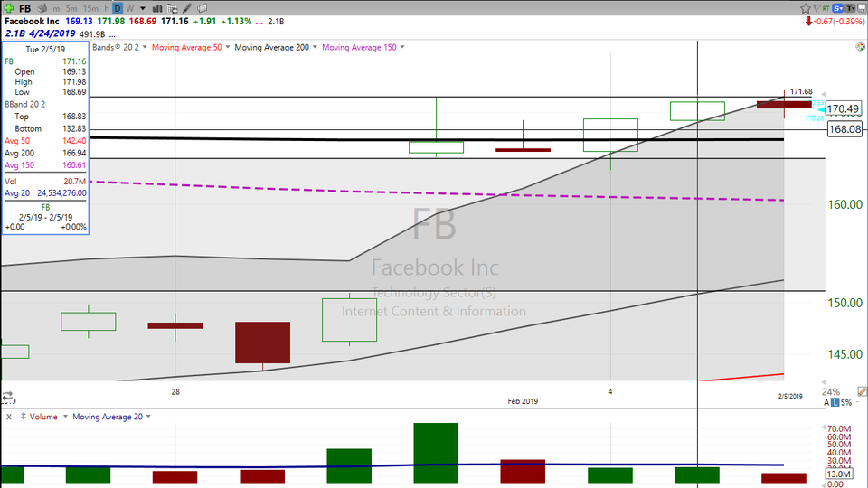This screenshot has width=868, height=488.
Task: Click the 4/24/2019 earnings date text
Action: (x=52, y=33)
